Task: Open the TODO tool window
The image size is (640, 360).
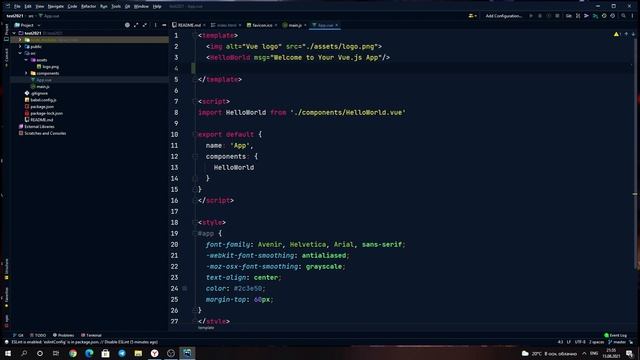Action: pyautogui.click(x=38, y=335)
